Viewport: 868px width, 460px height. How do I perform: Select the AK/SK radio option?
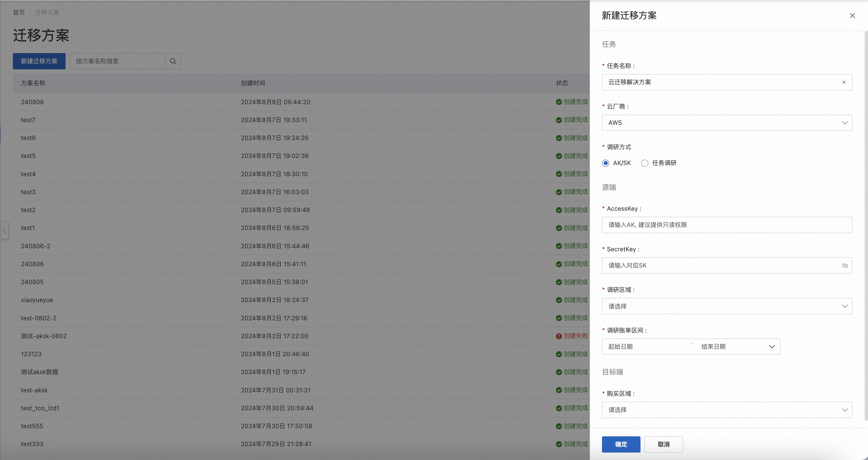(x=605, y=163)
